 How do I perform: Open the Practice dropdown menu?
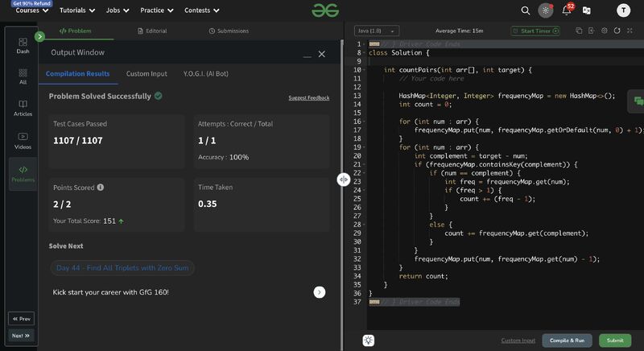pyautogui.click(x=156, y=10)
